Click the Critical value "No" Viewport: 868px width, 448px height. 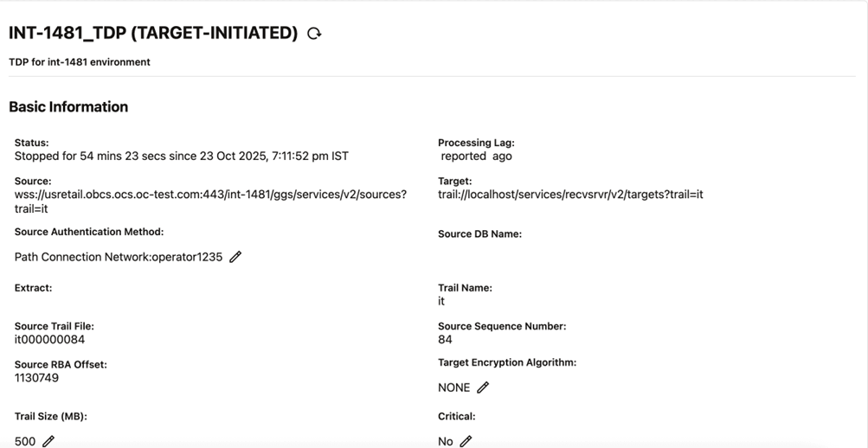click(x=446, y=441)
